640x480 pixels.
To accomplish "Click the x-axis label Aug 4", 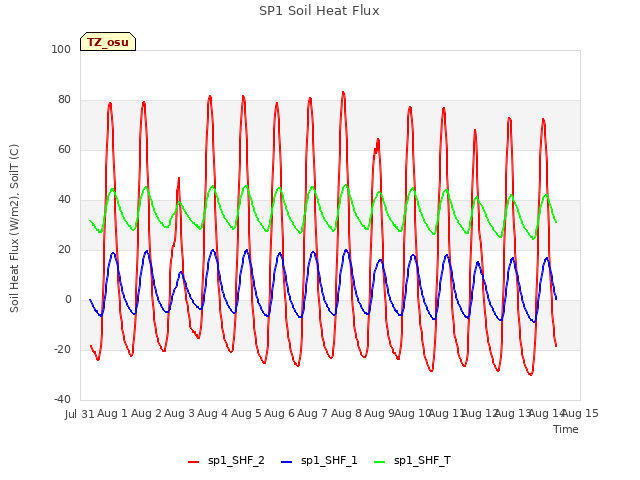I will 212,413.
